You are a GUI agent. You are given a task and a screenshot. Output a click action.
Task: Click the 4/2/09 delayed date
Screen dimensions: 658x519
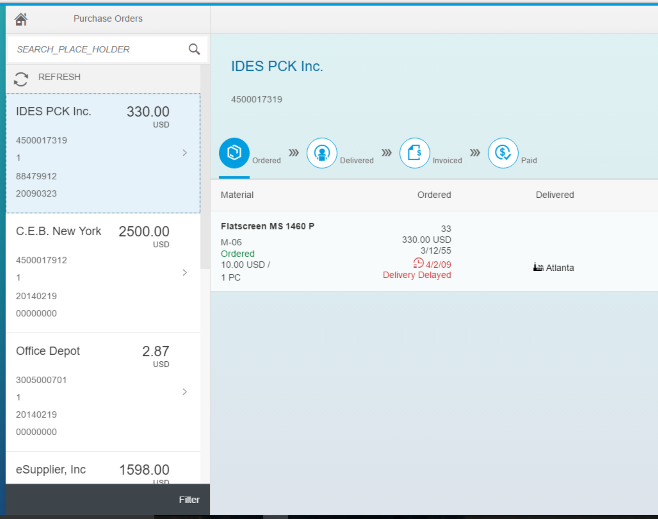(x=438, y=264)
